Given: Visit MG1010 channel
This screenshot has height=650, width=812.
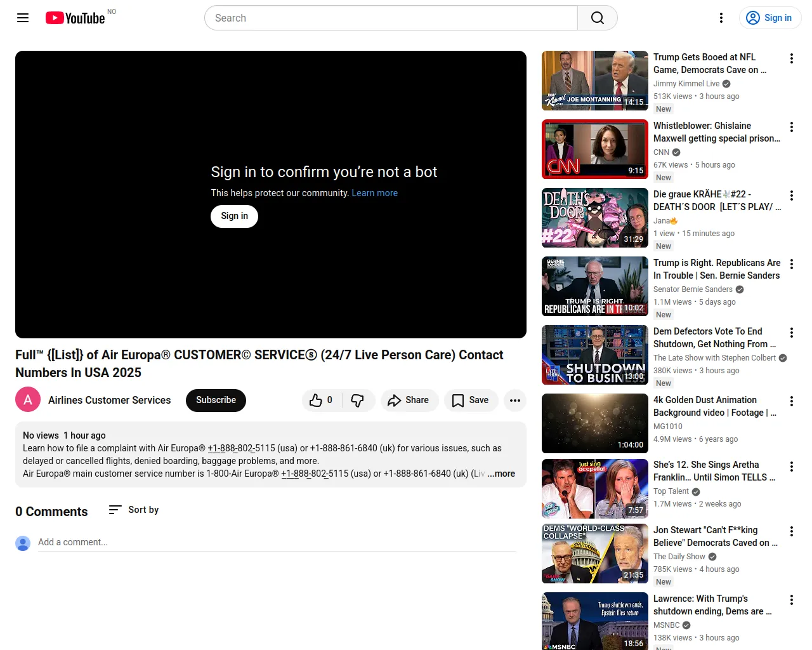Looking at the screenshot, I should [x=668, y=427].
